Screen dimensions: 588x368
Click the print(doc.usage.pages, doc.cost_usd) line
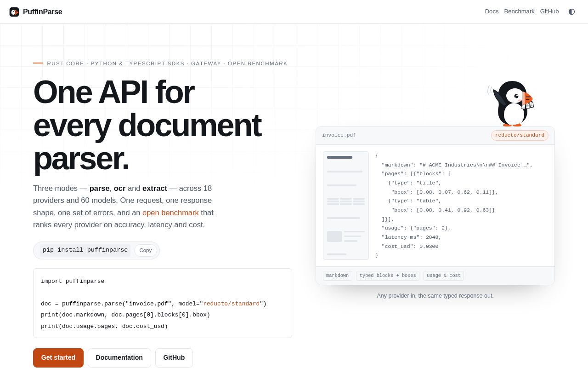point(104,327)
